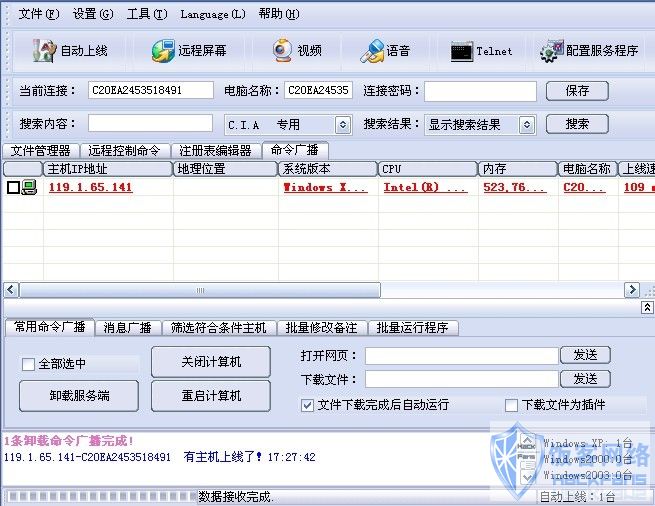
Task: Click the 视频 webcam icon
Action: 283,51
